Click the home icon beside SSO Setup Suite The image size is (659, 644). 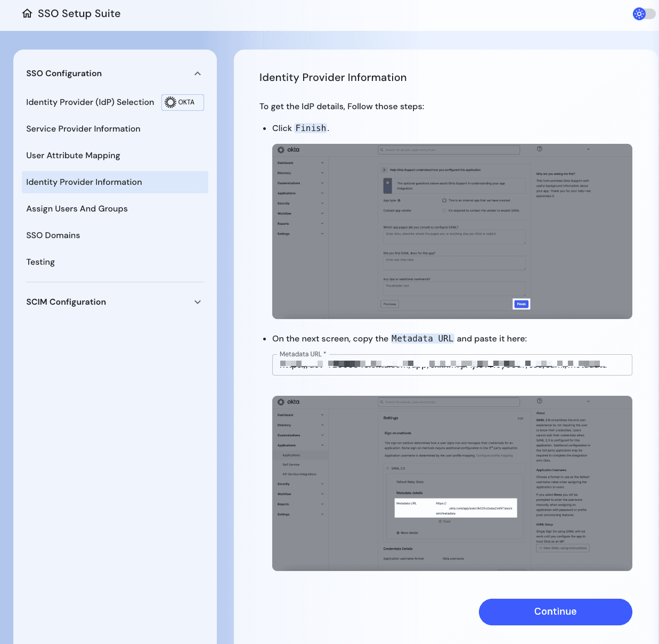coord(27,13)
